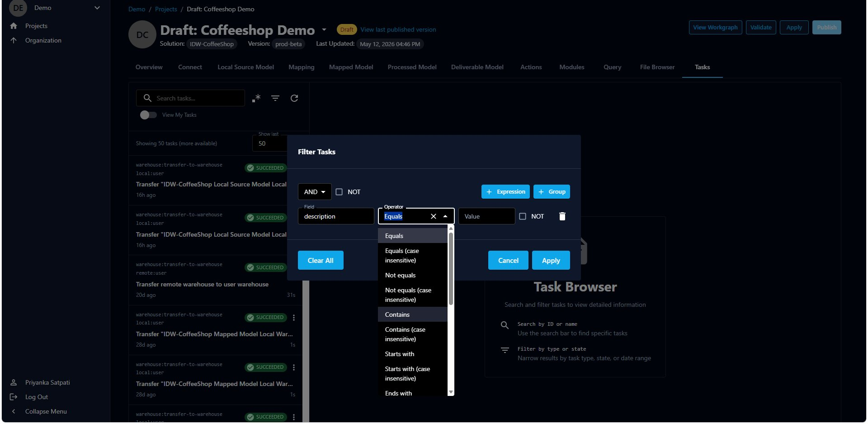
Task: Click the description Field input
Action: pos(336,216)
